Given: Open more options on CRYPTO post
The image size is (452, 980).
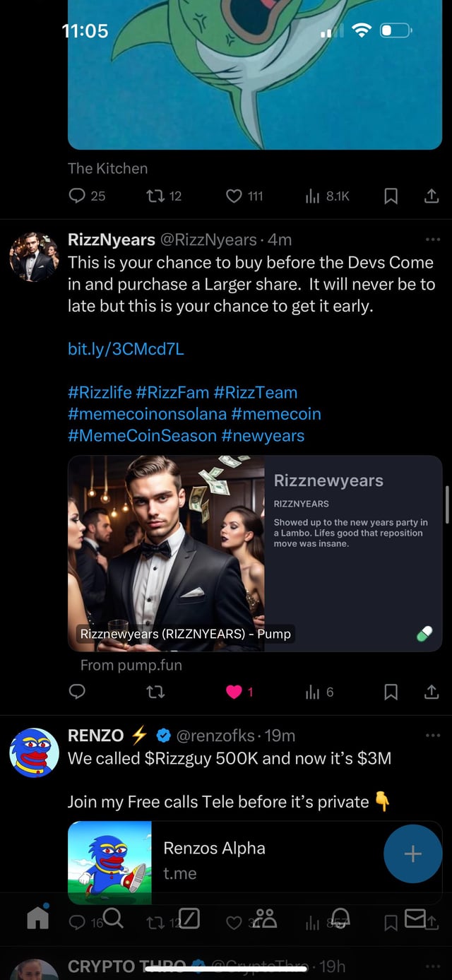Looking at the screenshot, I should pyautogui.click(x=433, y=966).
